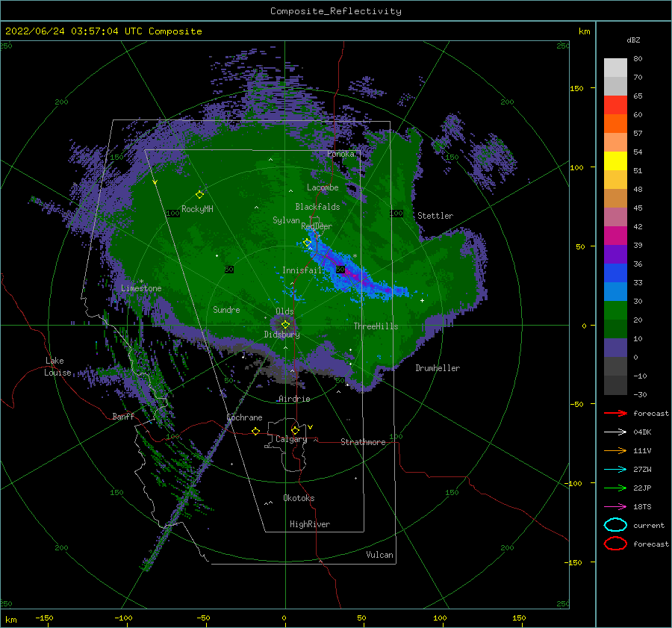Click the red forecast arrow in legend
Viewport: 672px width, 628px height.
615,413
